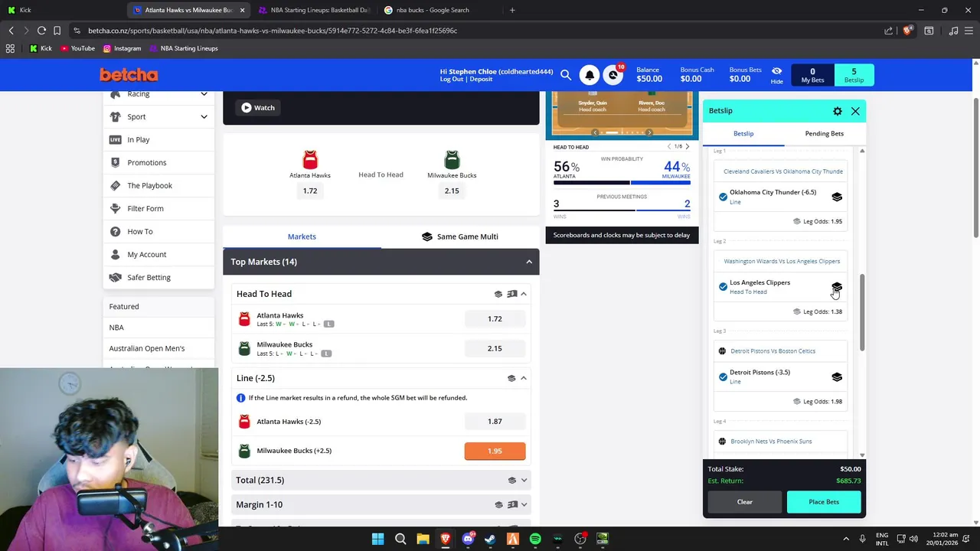Open the Detroit Pistons Vs Boston Celtics match link
This screenshot has width=980, height=551.
pos(773,351)
